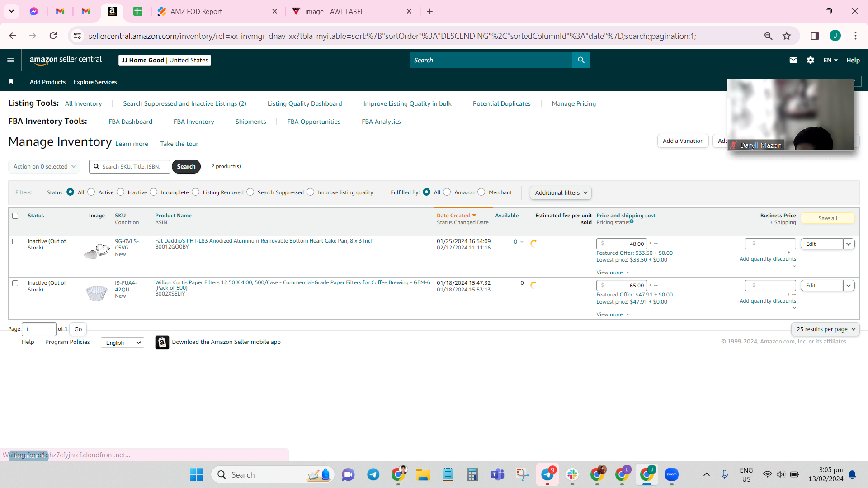Open the English language selector in footer
The width and height of the screenshot is (868, 488).
tap(123, 343)
